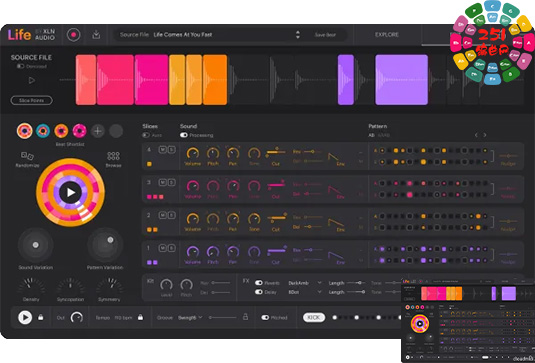Mute track 1 with its M button
Image resolution: width=535 pixels, height=363 pixels.
click(x=163, y=248)
